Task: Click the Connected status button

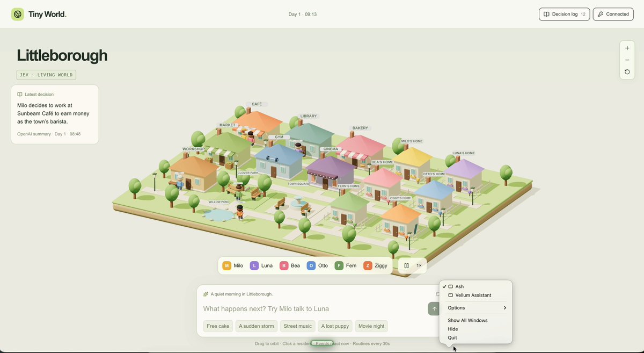Action: [613, 15]
